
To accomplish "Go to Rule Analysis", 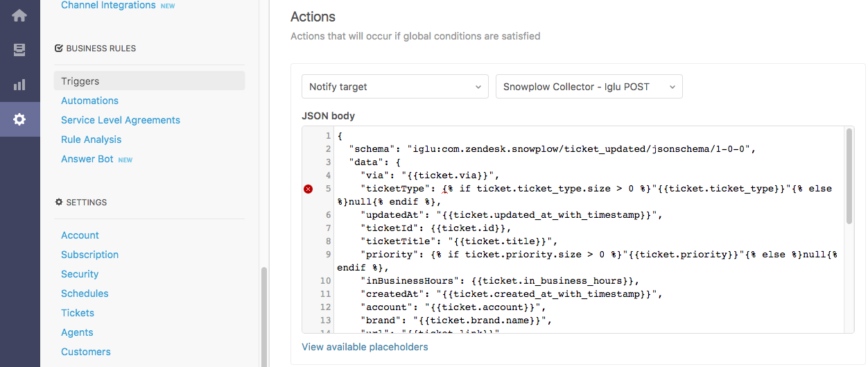I will pyautogui.click(x=91, y=139).
